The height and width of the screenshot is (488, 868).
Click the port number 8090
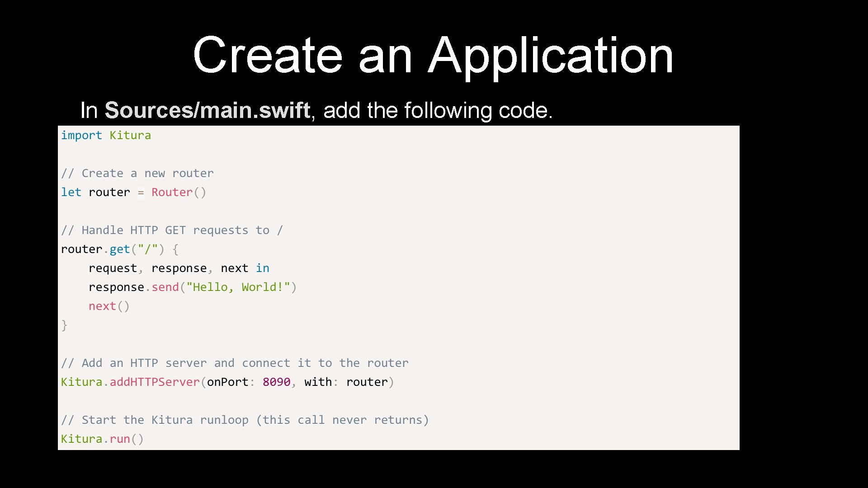[x=276, y=382]
